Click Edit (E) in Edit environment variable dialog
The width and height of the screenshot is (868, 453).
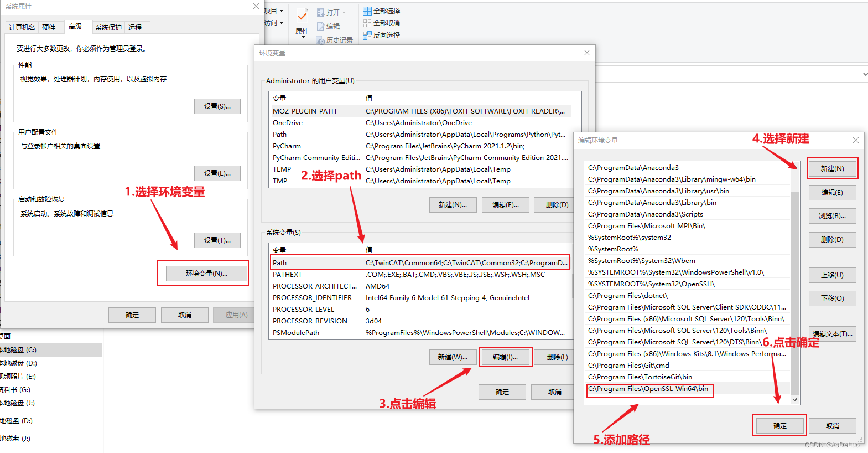tap(832, 193)
